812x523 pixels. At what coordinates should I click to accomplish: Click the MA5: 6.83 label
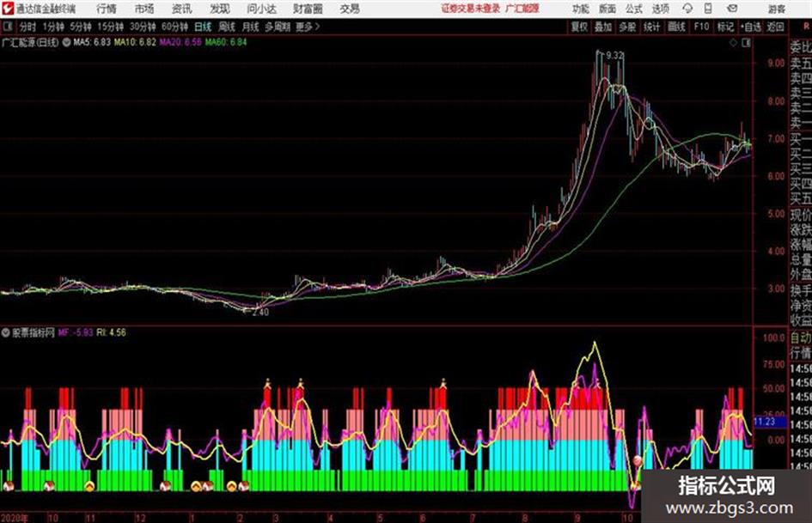(92, 42)
